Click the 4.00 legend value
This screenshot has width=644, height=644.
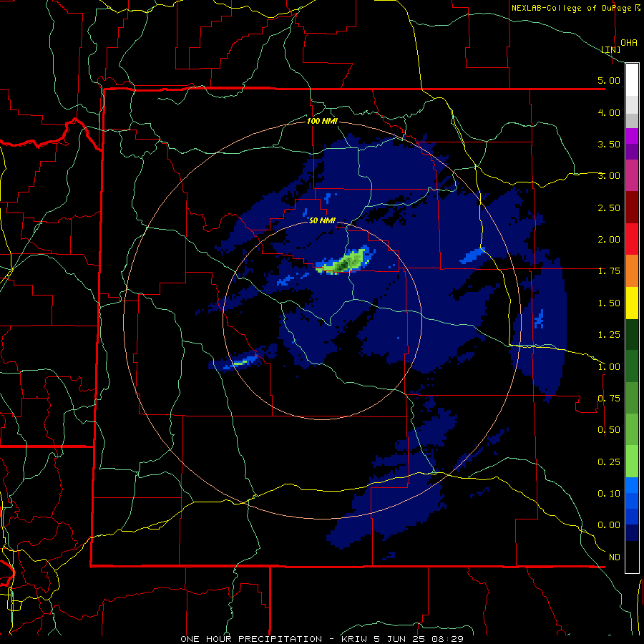click(609, 112)
